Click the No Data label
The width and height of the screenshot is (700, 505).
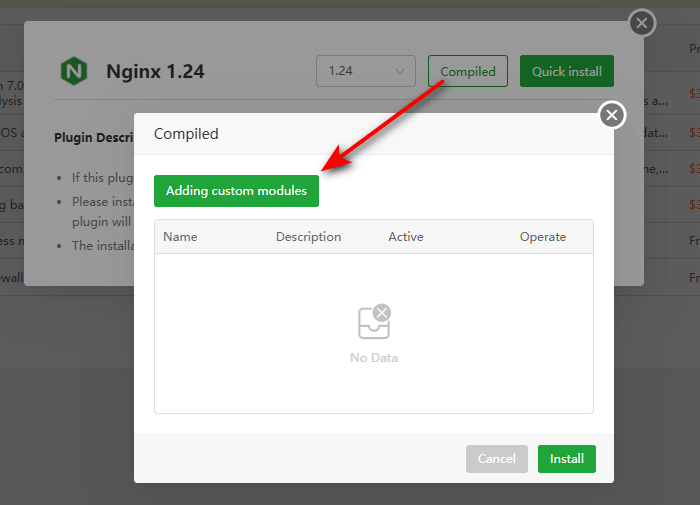click(x=374, y=358)
